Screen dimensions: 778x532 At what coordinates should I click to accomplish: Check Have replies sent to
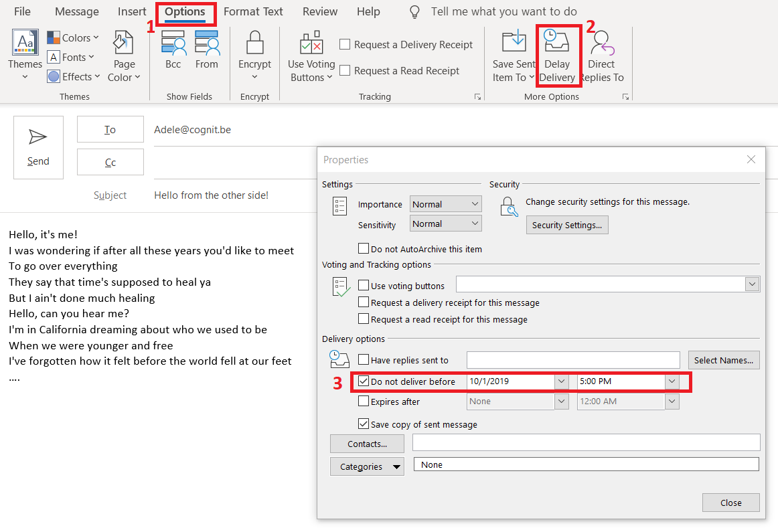click(x=364, y=359)
